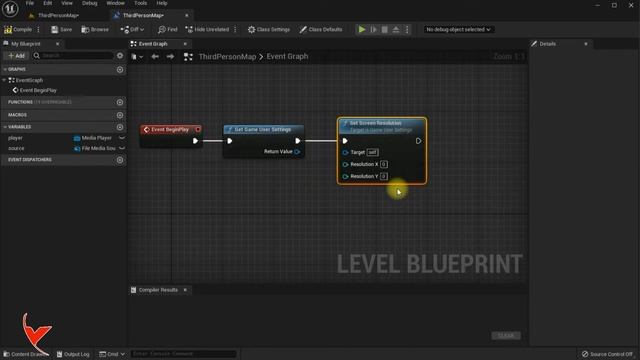The width and height of the screenshot is (640, 360).
Task: Toggle player variable visibility eye
Action: click(x=122, y=138)
